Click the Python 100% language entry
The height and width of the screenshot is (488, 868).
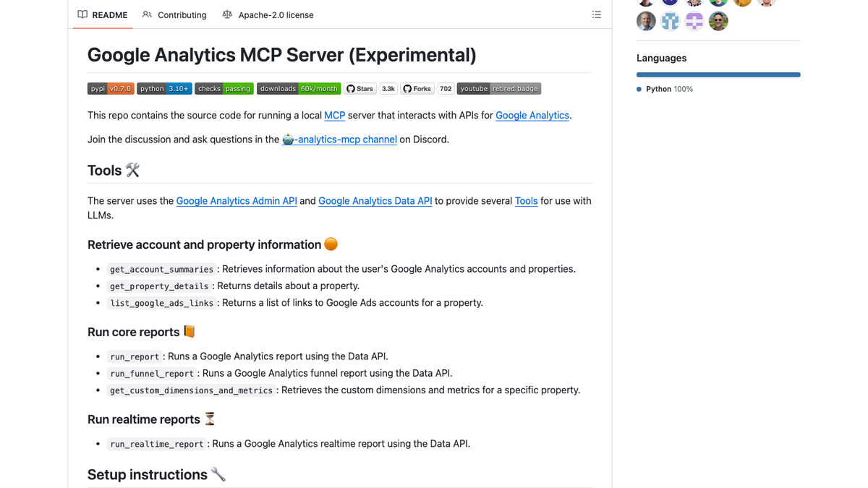[665, 89]
